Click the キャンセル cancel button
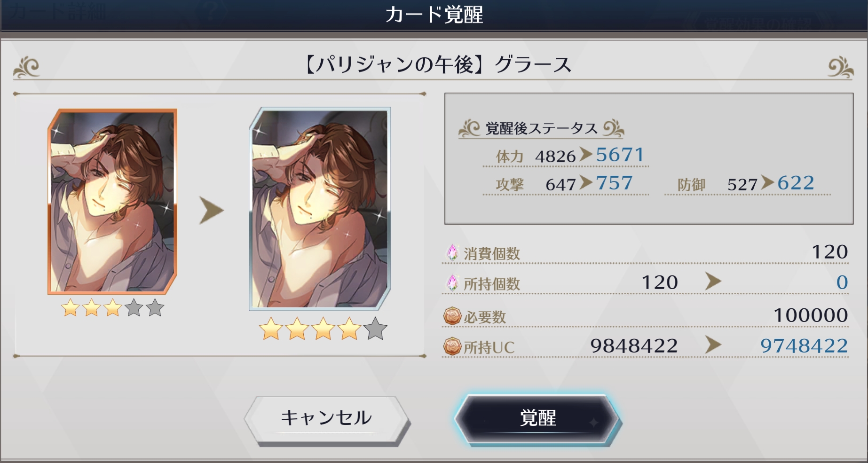 click(326, 418)
